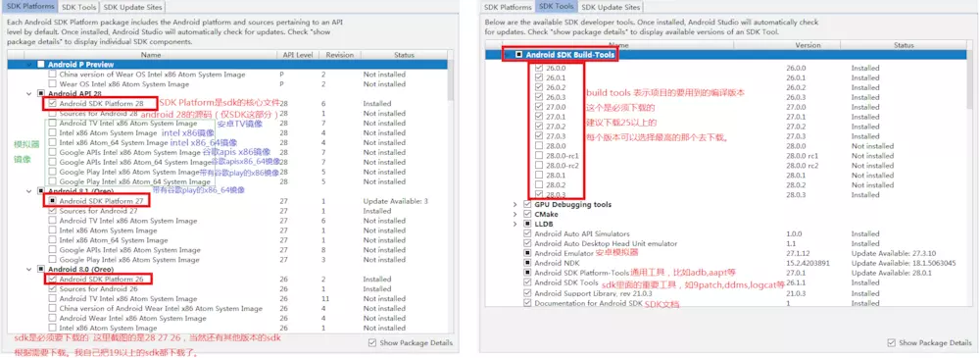The width and height of the screenshot is (980, 358).
Task: Check build-tools version 28.0.0-rc2
Action: click(539, 165)
